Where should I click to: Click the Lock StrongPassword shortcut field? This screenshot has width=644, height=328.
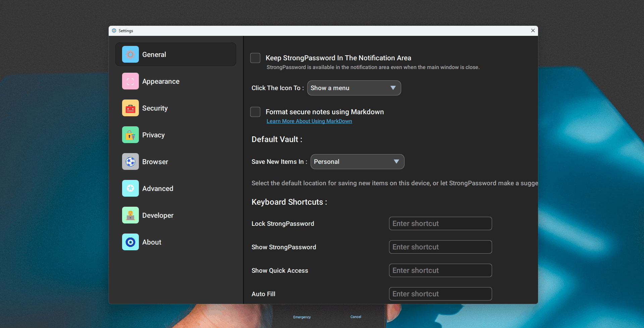[x=440, y=223]
